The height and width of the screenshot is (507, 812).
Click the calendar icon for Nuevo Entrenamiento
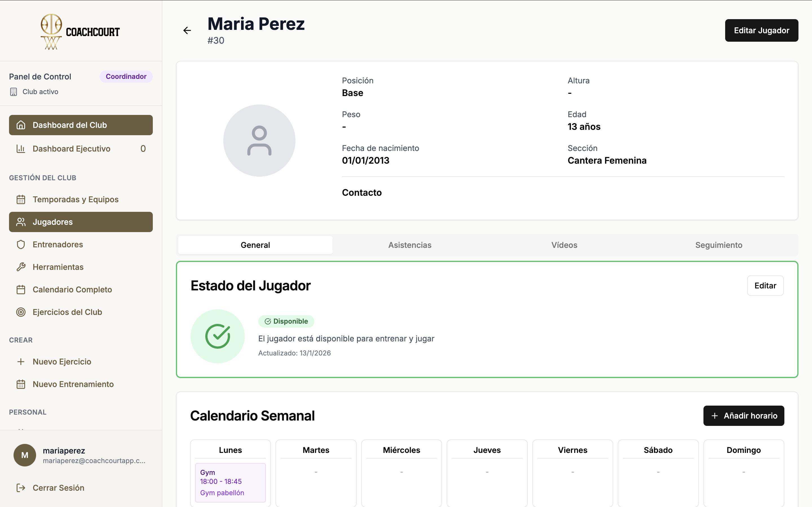tap(21, 384)
